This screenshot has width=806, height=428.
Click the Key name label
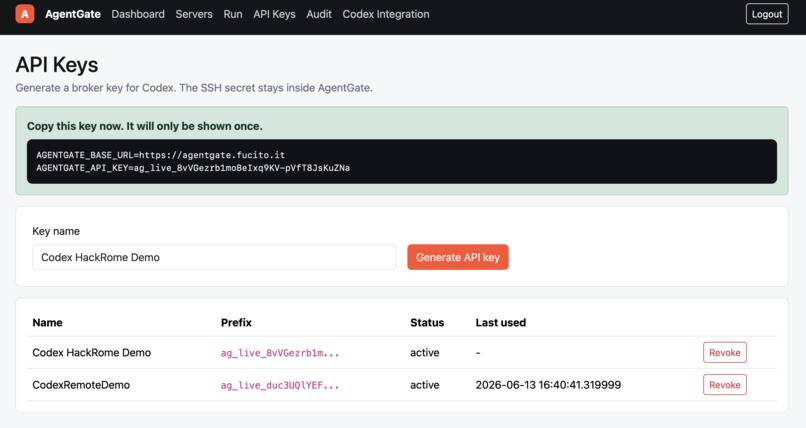tap(56, 231)
